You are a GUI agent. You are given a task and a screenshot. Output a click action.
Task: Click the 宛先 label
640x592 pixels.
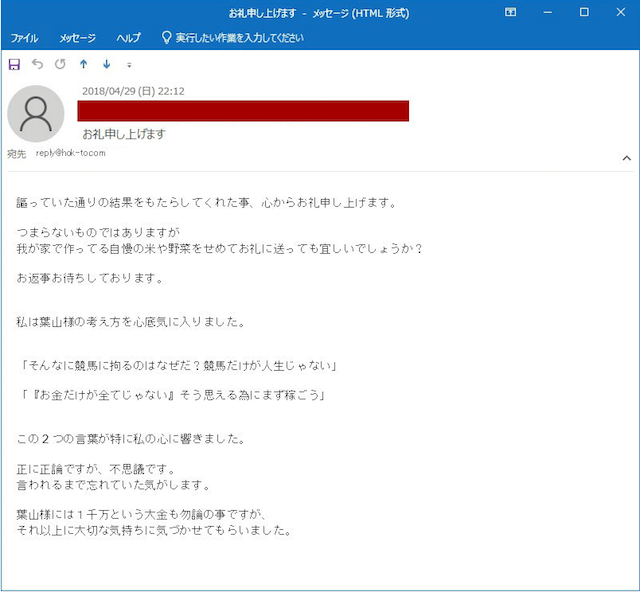tap(16, 154)
